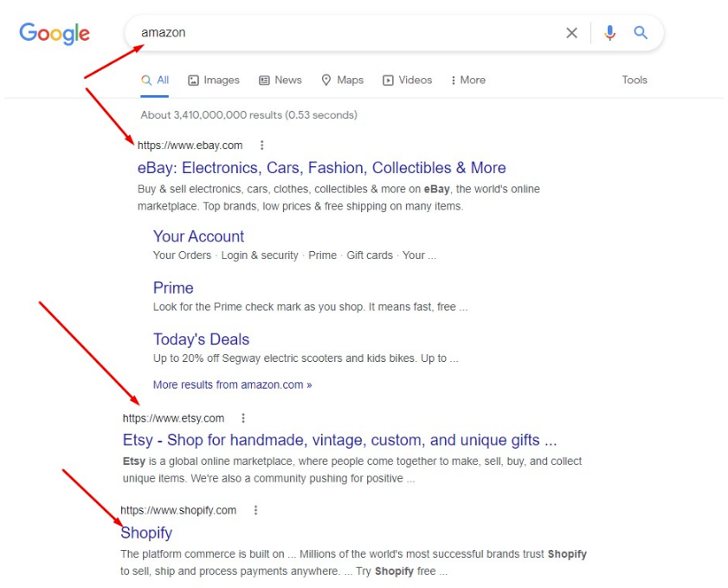Select the Images search tab icon
This screenshot has height=588, width=728.
195,80
